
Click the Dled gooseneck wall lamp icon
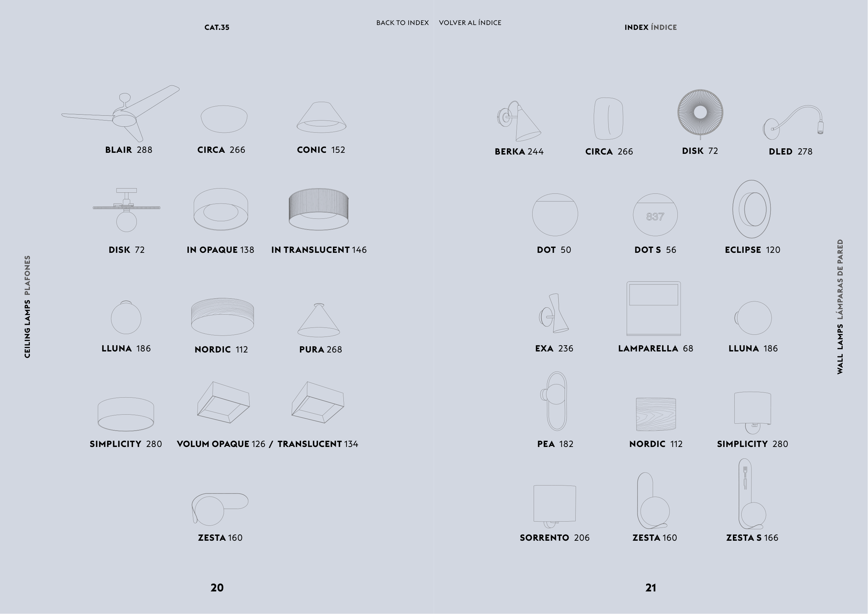793,122
